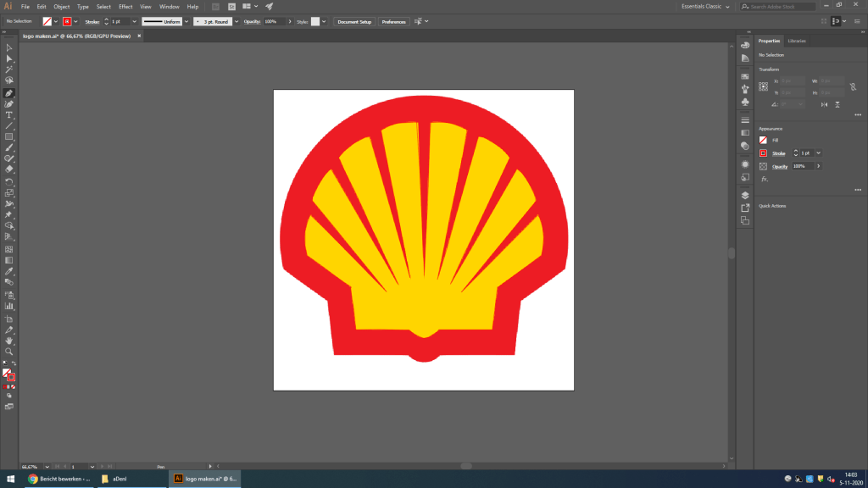Click the Fill swatch in Appearance panel

click(x=764, y=140)
